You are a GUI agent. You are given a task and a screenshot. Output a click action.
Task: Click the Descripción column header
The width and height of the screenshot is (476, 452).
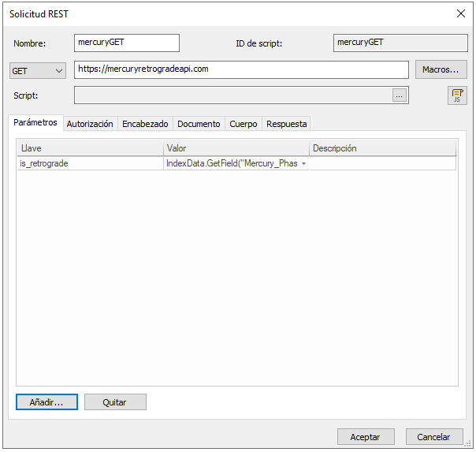pyautogui.click(x=382, y=148)
